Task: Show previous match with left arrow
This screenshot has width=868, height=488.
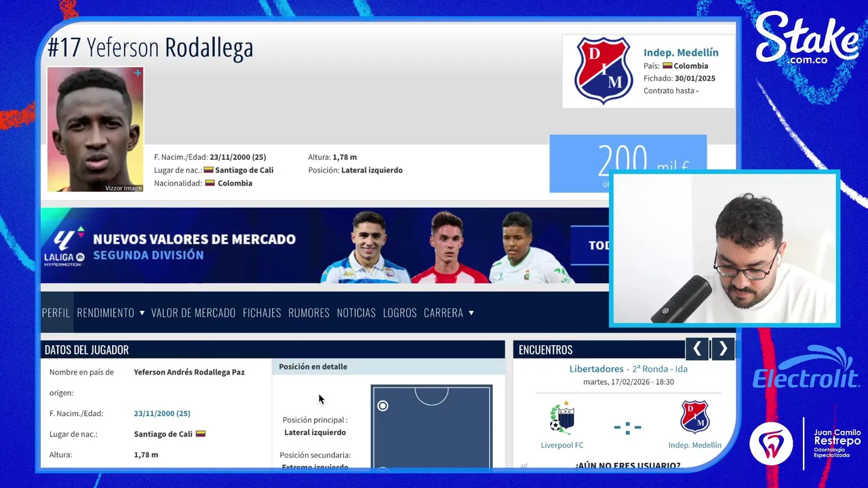Action: point(697,349)
